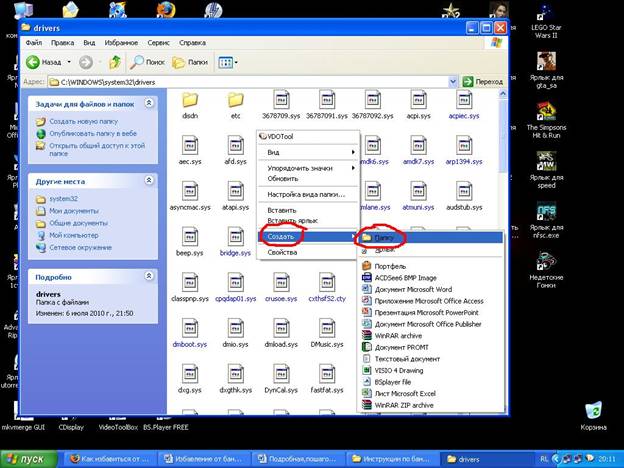
Task: Select the disdn folder icon
Action: (x=190, y=100)
